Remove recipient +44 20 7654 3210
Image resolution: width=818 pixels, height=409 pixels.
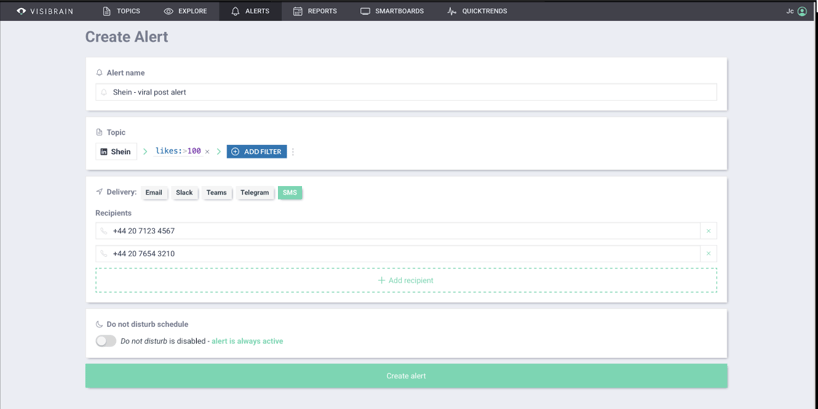pyautogui.click(x=708, y=254)
